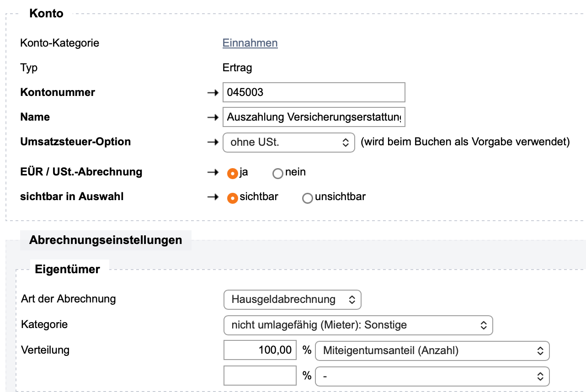The height and width of the screenshot is (392, 586).
Task: Click the Name field with Auszahlung Versicherungserstattung
Action: click(314, 117)
